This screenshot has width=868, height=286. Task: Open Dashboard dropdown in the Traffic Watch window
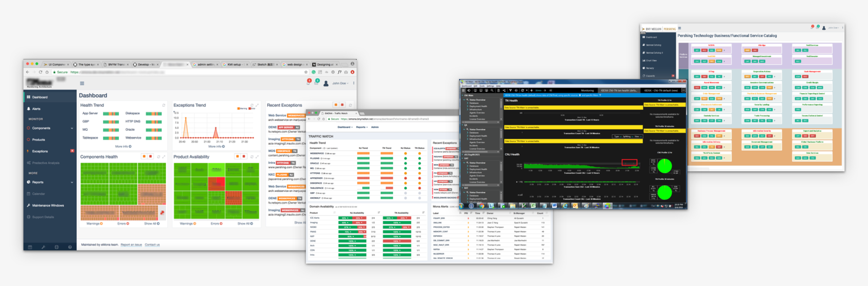click(345, 127)
